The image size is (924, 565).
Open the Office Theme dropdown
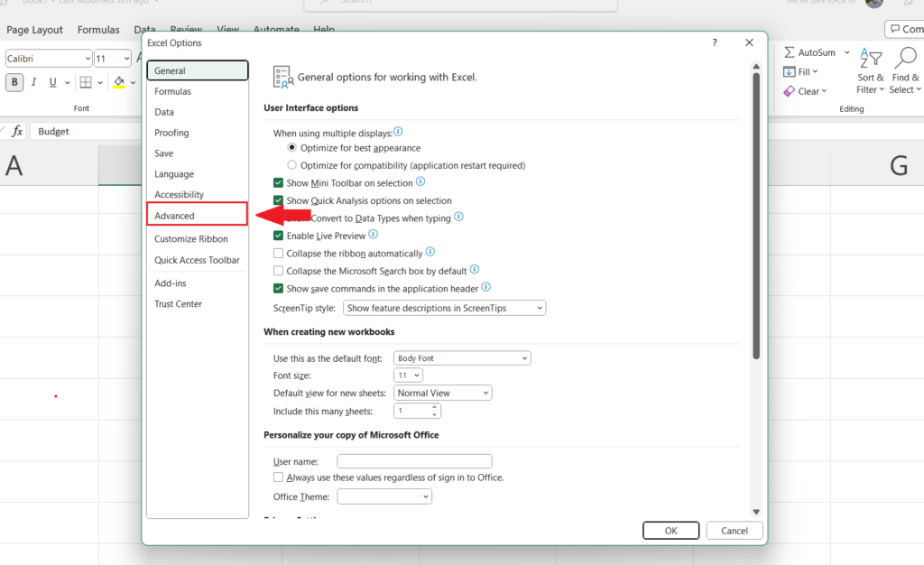(x=384, y=496)
